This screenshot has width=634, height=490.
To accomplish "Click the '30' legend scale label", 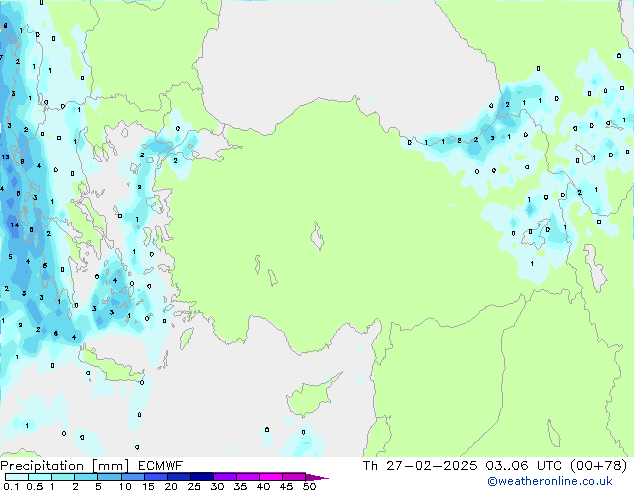I will [x=217, y=486].
